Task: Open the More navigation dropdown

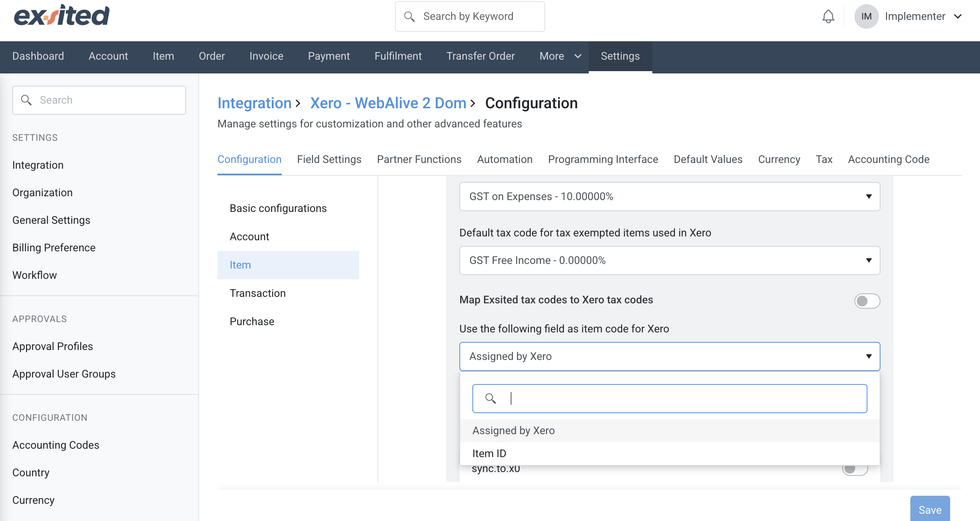Action: [560, 56]
